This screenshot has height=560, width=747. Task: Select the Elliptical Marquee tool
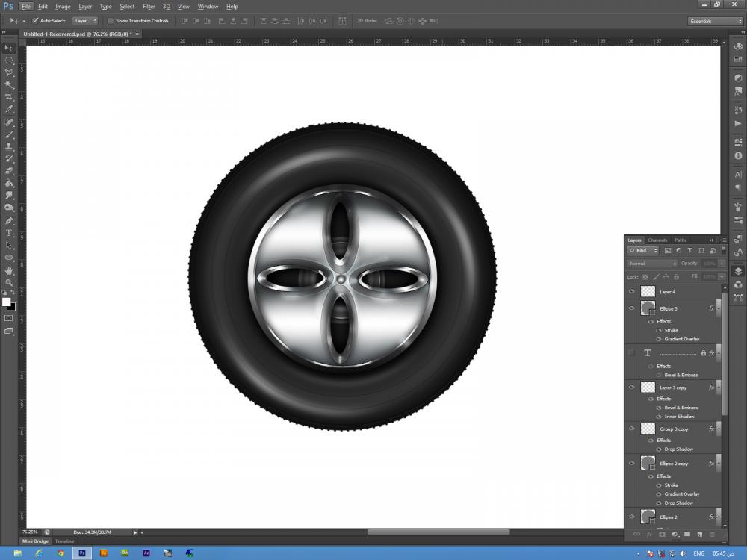click(9, 60)
